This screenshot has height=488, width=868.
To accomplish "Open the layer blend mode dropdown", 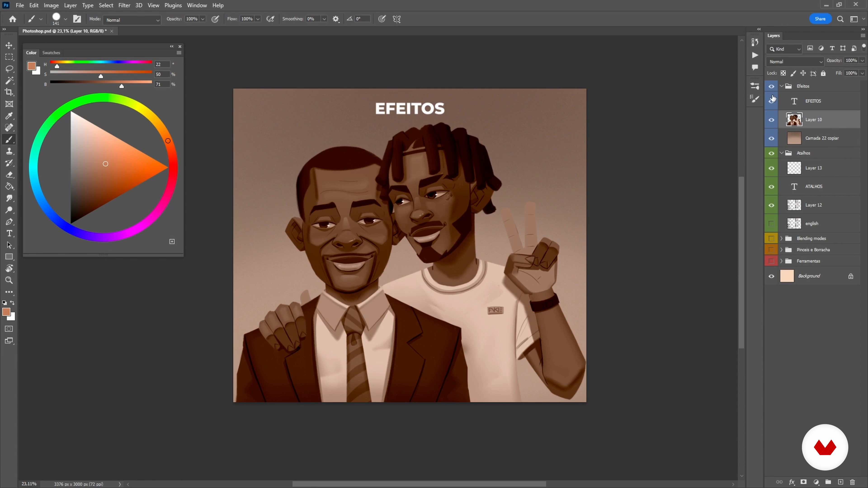I will pyautogui.click(x=795, y=62).
